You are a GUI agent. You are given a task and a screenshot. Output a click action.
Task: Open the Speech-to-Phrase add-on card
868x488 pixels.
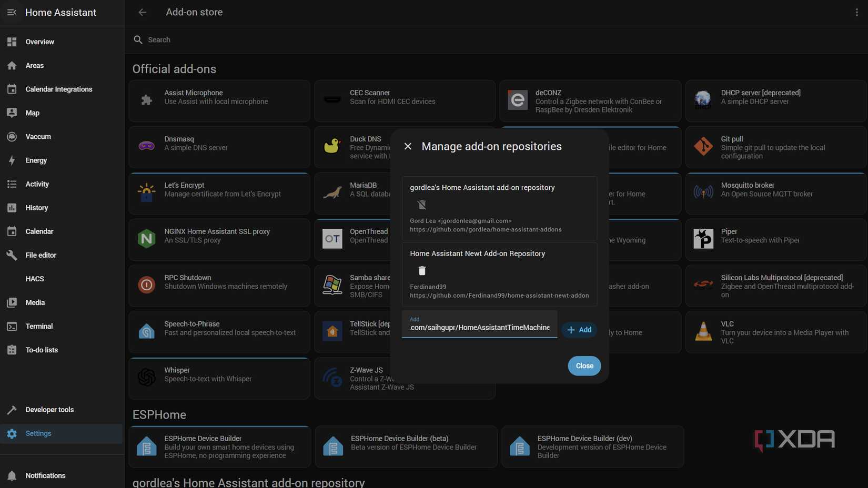219,332
